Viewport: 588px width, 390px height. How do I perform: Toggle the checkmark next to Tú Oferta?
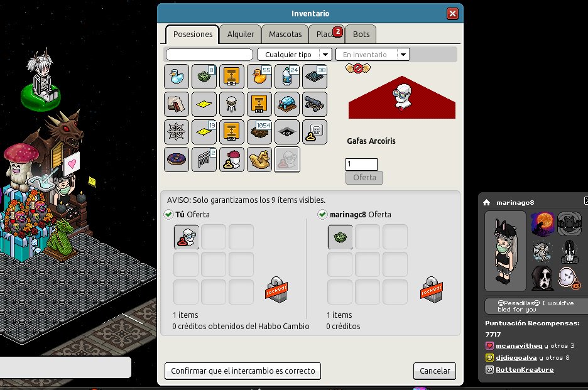tap(169, 215)
